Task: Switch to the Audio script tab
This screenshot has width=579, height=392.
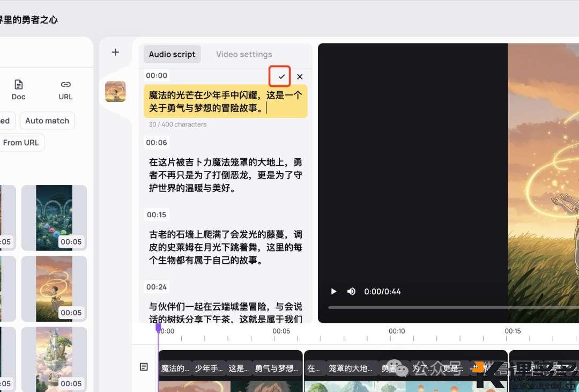Action: pyautogui.click(x=172, y=54)
